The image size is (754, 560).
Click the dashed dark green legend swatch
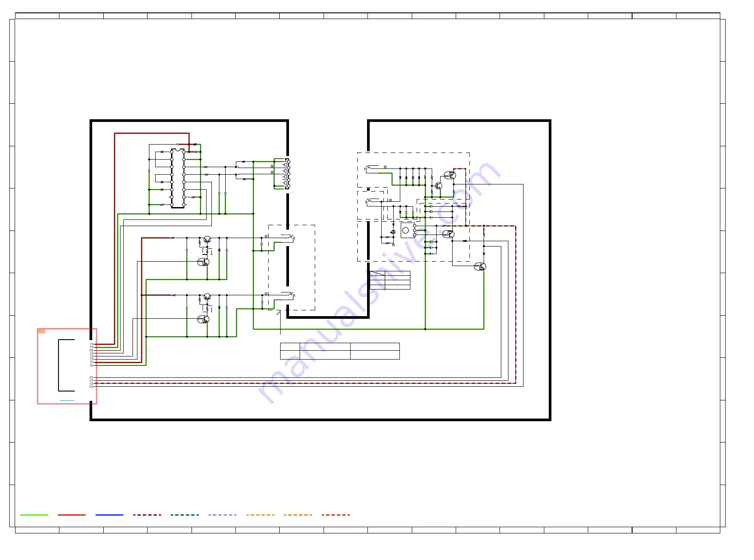(185, 515)
